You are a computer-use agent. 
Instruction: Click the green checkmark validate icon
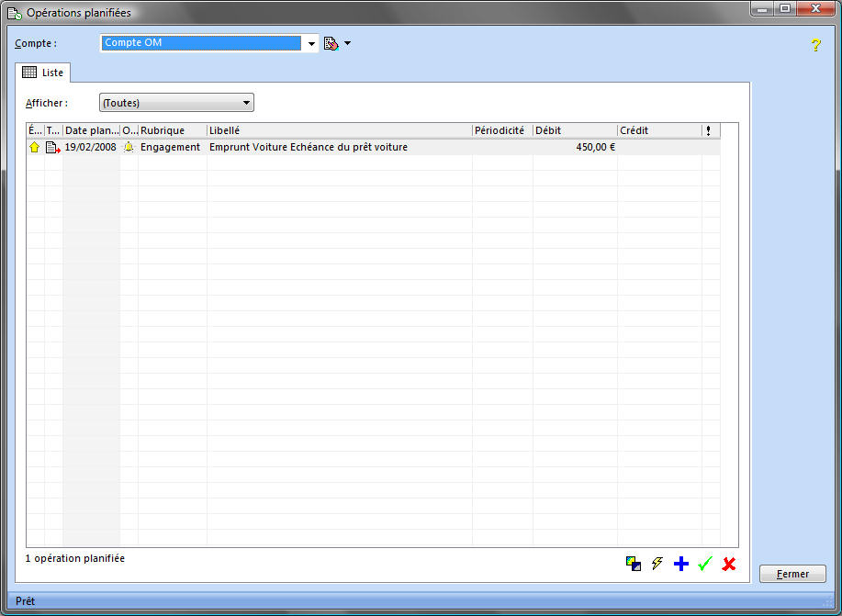704,564
